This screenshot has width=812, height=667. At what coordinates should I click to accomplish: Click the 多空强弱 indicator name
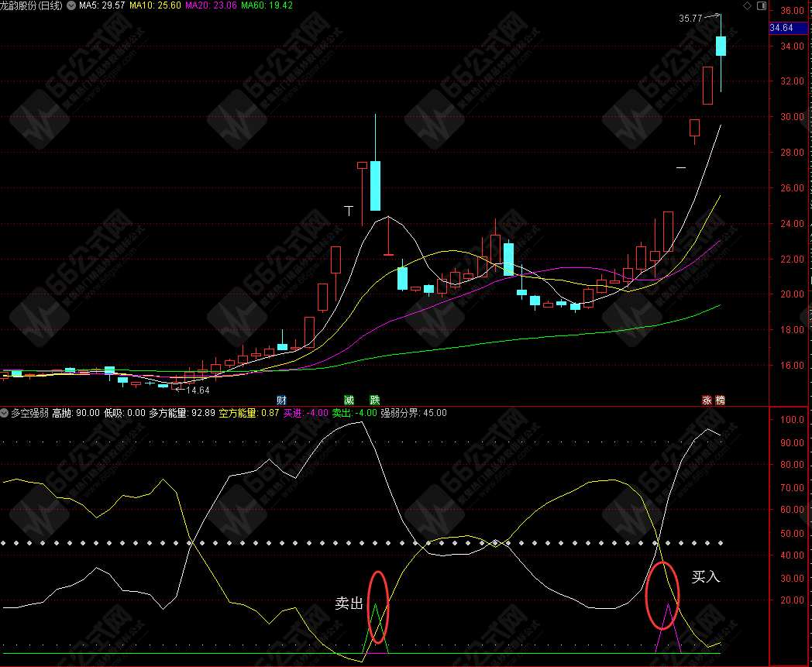[30, 413]
